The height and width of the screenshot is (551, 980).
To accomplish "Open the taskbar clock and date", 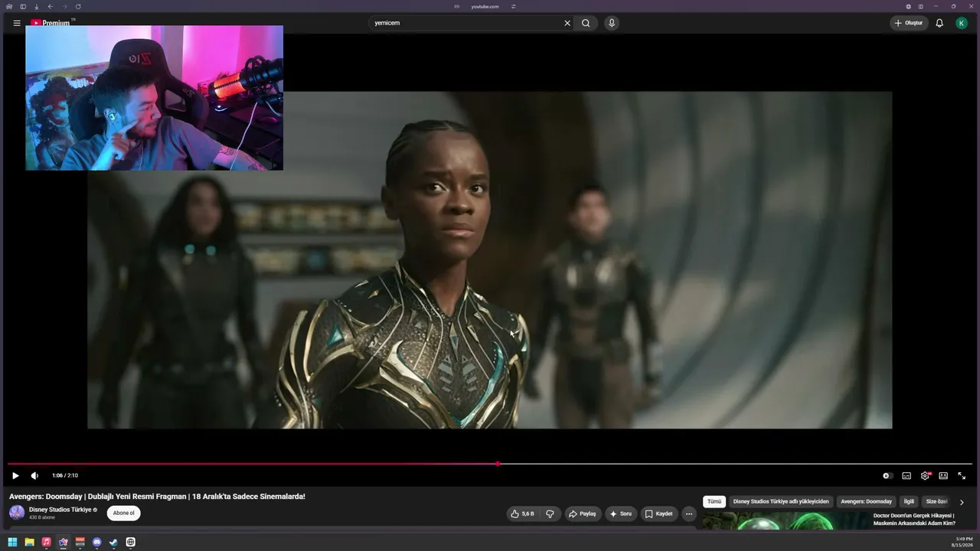I will 963,542.
